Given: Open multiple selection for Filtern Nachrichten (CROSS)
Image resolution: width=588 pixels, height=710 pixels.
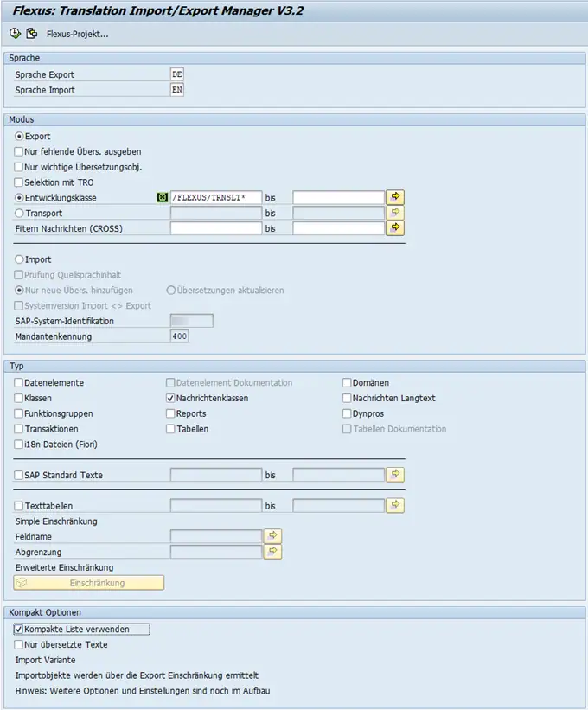Looking at the screenshot, I should 395,228.
